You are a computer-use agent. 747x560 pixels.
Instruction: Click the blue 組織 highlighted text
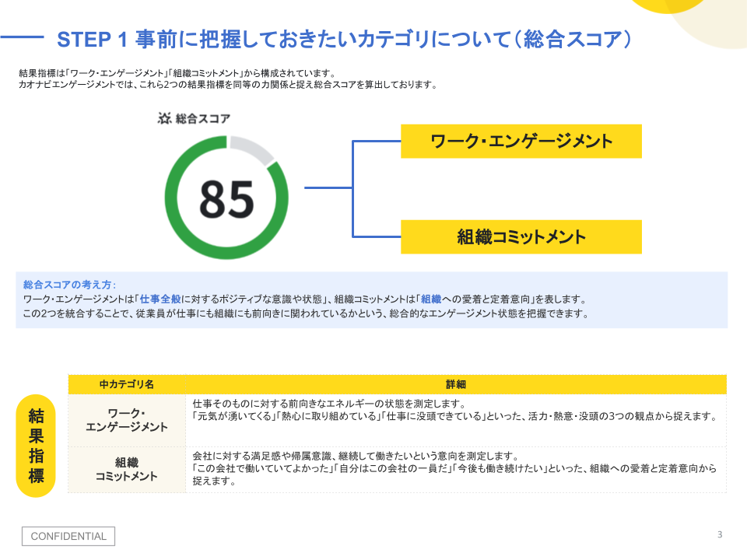point(431,299)
